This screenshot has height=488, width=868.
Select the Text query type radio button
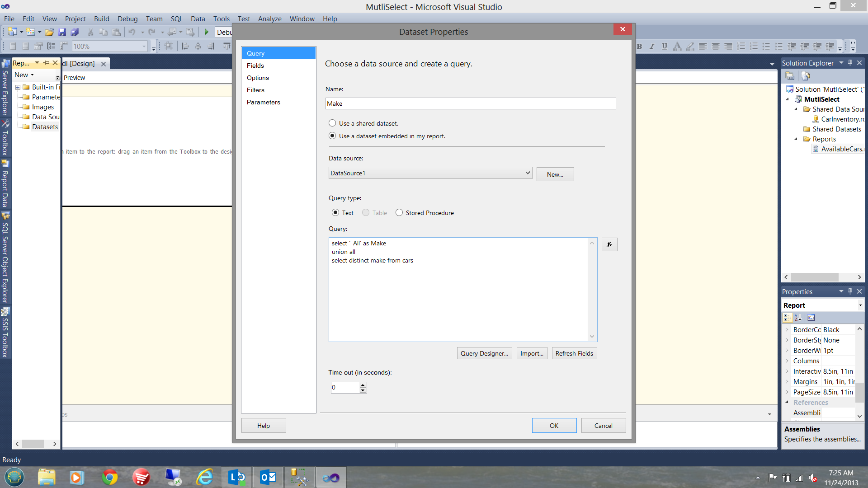tap(335, 213)
